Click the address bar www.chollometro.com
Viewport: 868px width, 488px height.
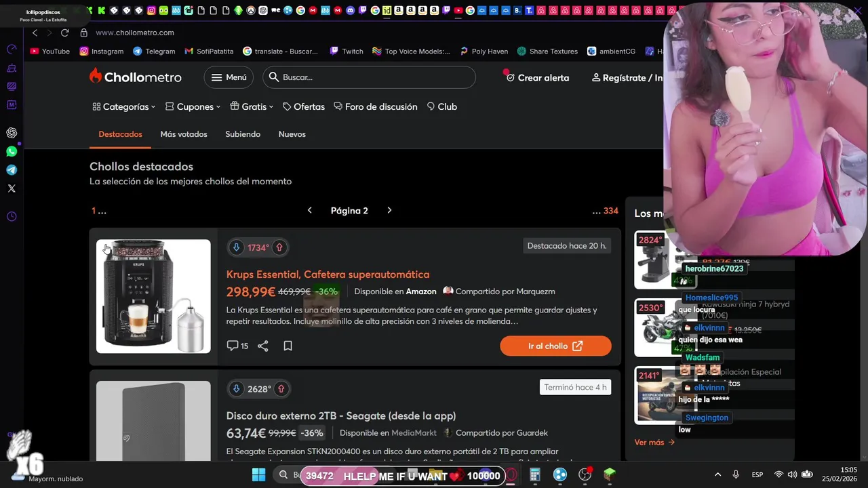coord(135,33)
